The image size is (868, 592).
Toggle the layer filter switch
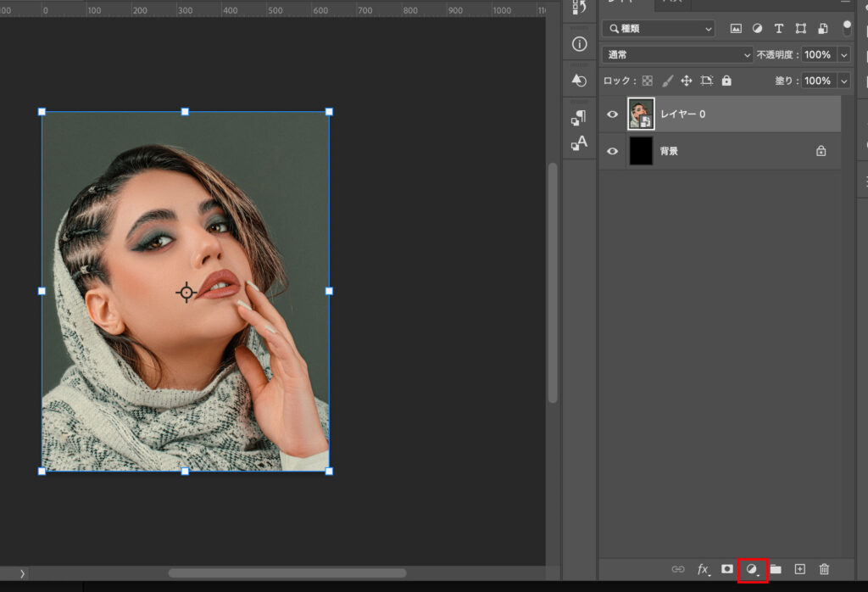click(x=846, y=28)
